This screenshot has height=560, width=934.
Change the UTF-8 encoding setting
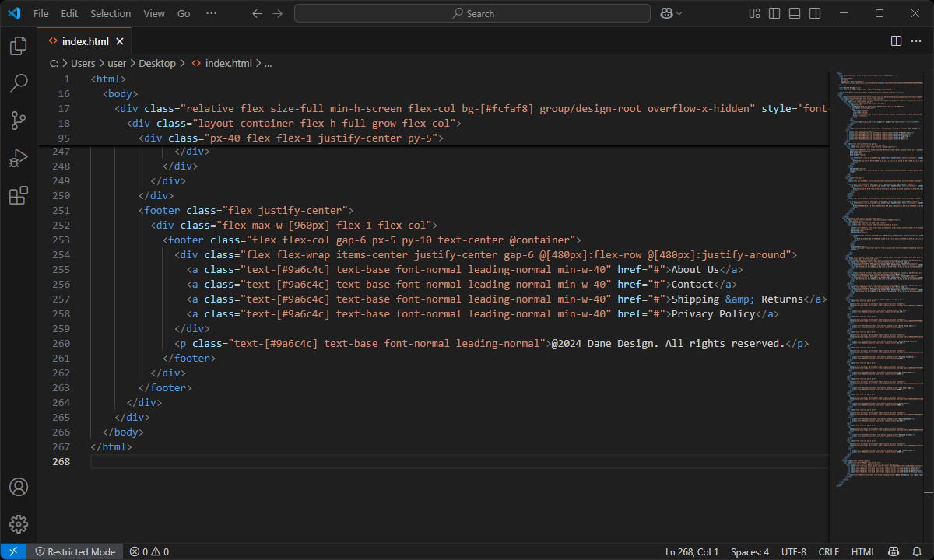(x=793, y=551)
